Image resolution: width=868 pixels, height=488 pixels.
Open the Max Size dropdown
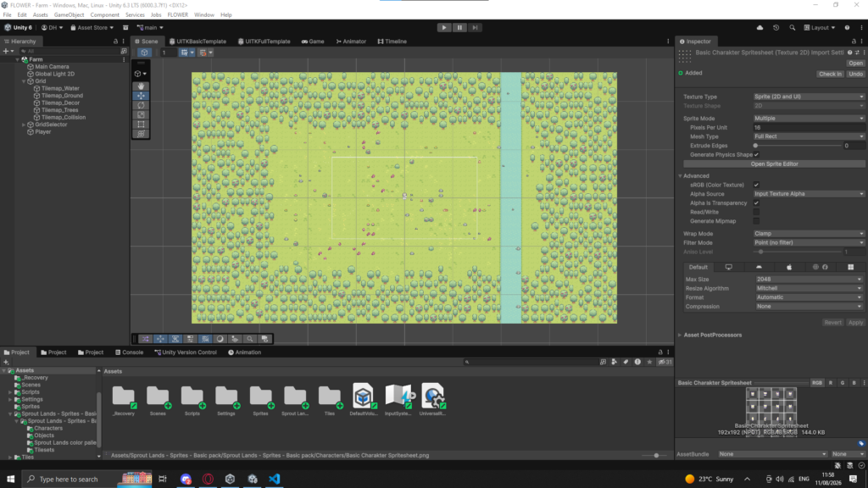click(x=809, y=280)
